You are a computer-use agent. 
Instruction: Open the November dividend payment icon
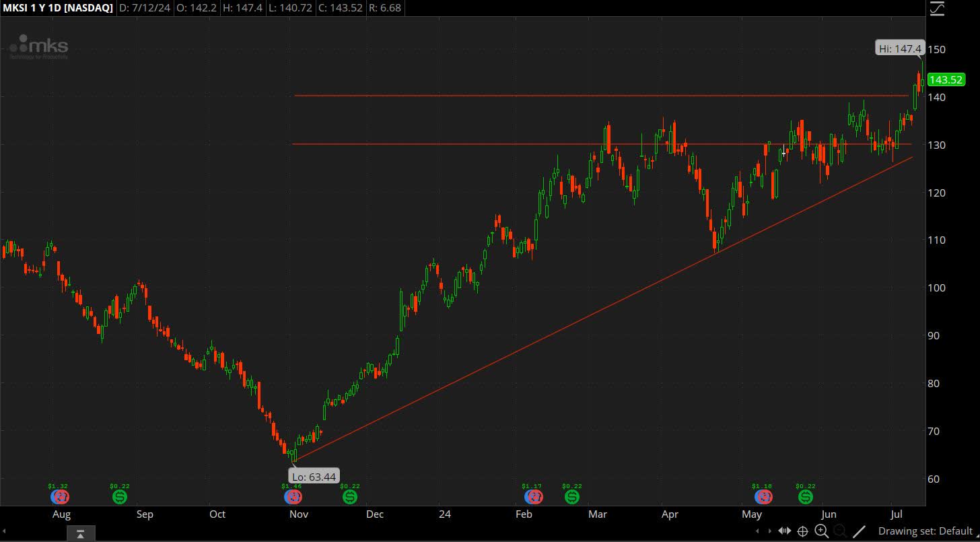pyautogui.click(x=349, y=497)
